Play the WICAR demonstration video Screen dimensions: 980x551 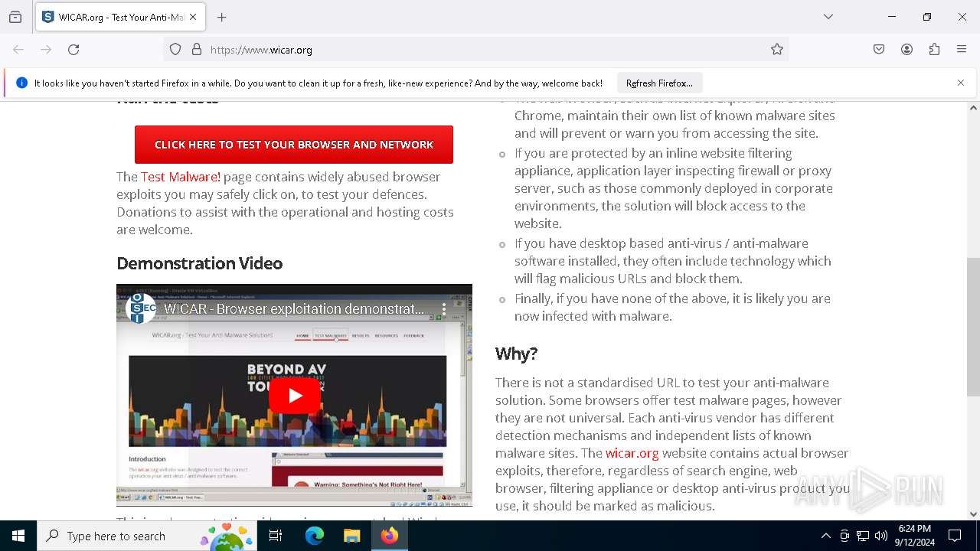(x=294, y=396)
